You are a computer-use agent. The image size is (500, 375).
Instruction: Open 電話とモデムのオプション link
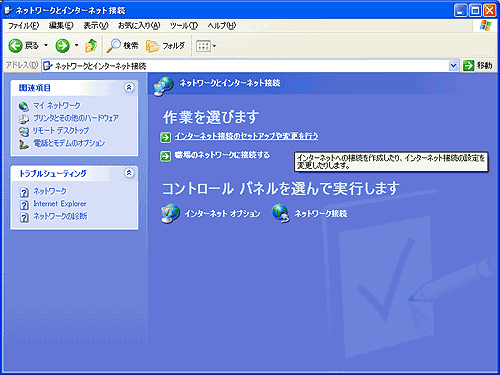coord(69,143)
